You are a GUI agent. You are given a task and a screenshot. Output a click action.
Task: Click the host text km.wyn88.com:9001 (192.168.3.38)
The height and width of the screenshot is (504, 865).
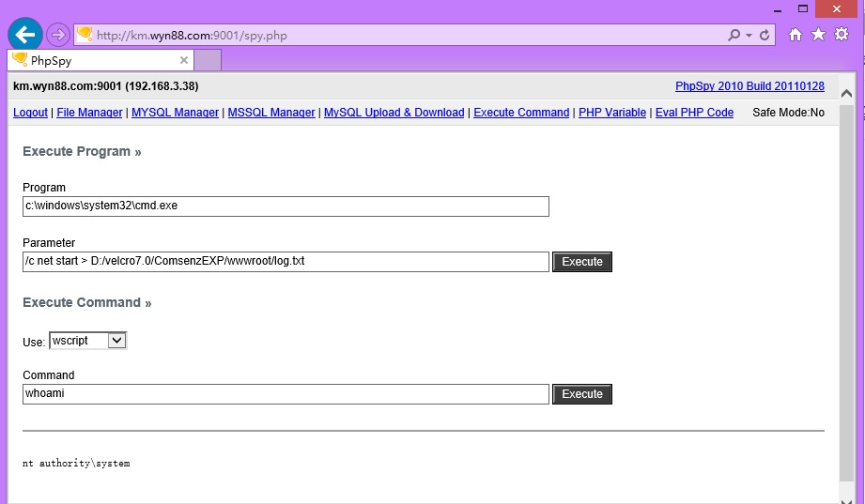pos(106,86)
